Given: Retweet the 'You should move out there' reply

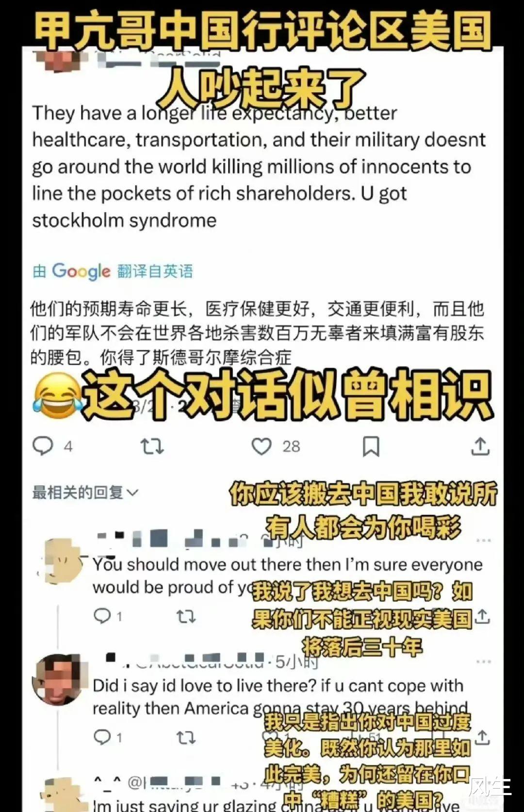Looking at the screenshot, I should (186, 617).
